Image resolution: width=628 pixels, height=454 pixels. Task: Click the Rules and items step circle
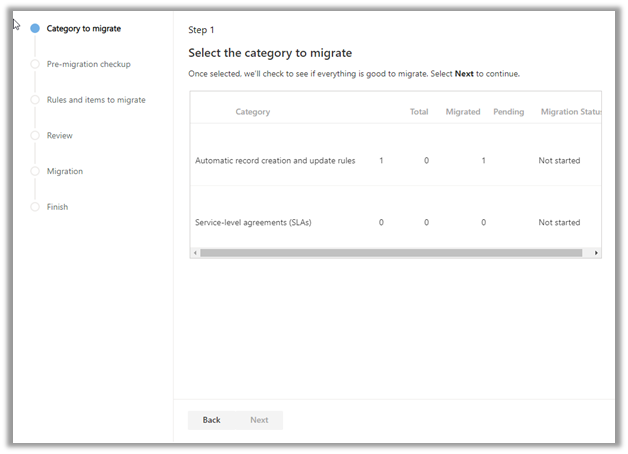tap(35, 100)
